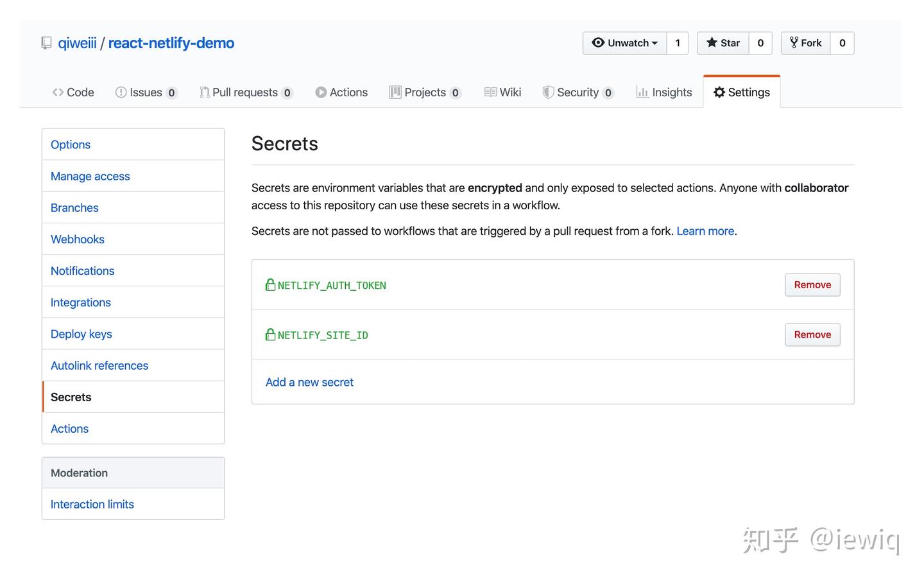Screen dimensions: 924x581
Task: Switch to the Projects tab
Action: point(425,92)
